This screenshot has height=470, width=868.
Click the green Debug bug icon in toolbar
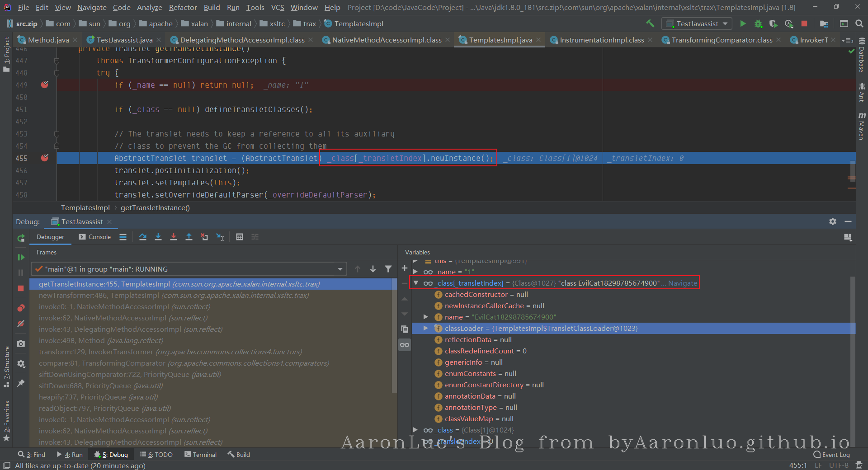(758, 23)
